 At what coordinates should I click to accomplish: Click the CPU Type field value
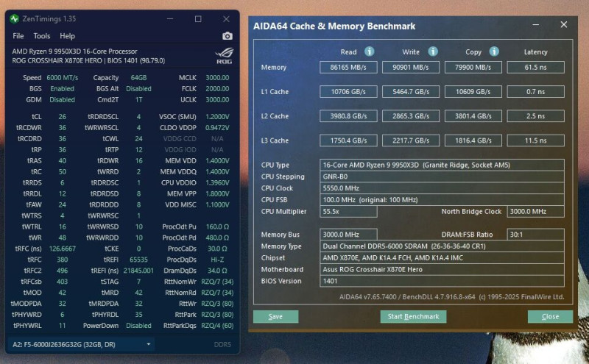442,165
